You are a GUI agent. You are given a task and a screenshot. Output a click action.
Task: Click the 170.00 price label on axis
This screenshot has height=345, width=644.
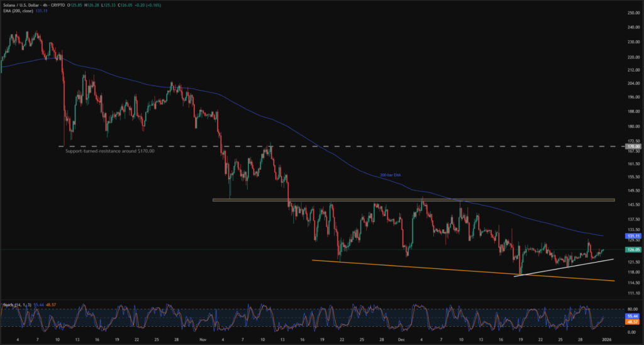point(633,146)
